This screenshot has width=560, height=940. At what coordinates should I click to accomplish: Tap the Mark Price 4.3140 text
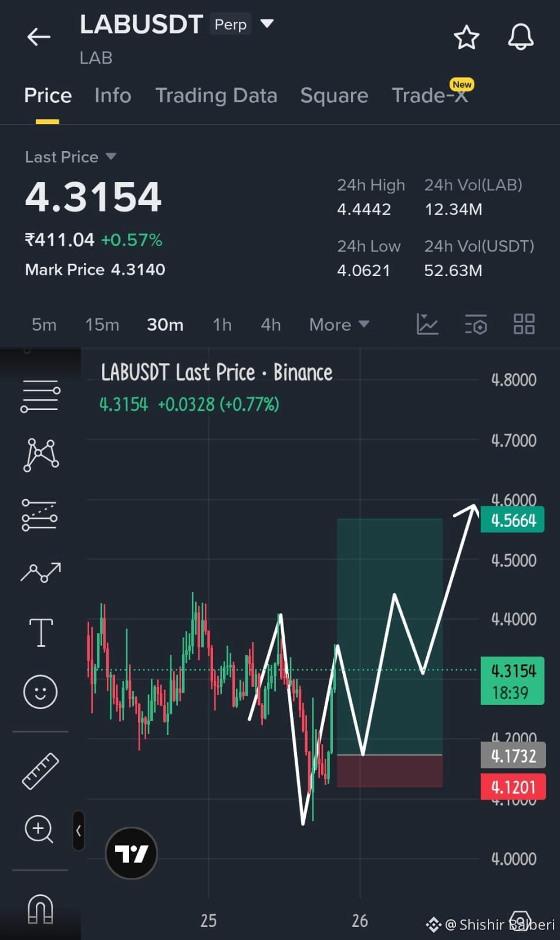pyautogui.click(x=95, y=270)
